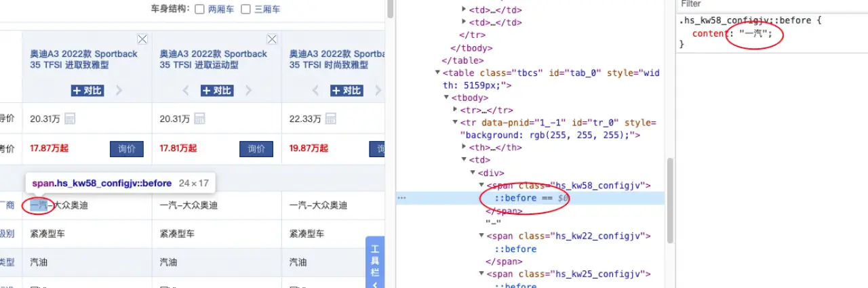Click the 19.87万起 dealer price
The height and width of the screenshot is (288, 868).
[x=308, y=149]
